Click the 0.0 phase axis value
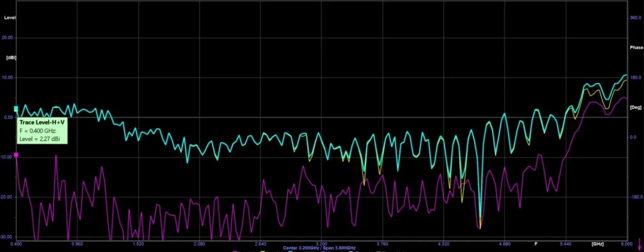644x252 pixels. [x=634, y=137]
